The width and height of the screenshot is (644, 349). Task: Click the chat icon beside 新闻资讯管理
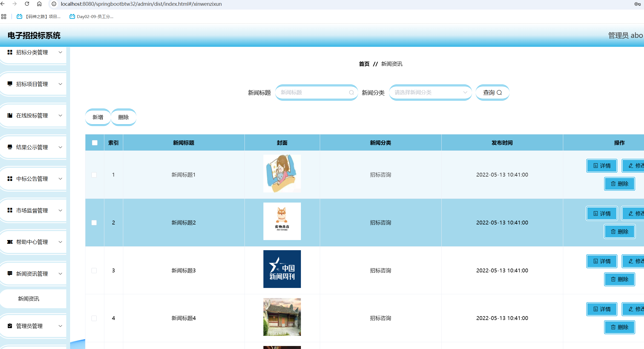[x=10, y=273]
